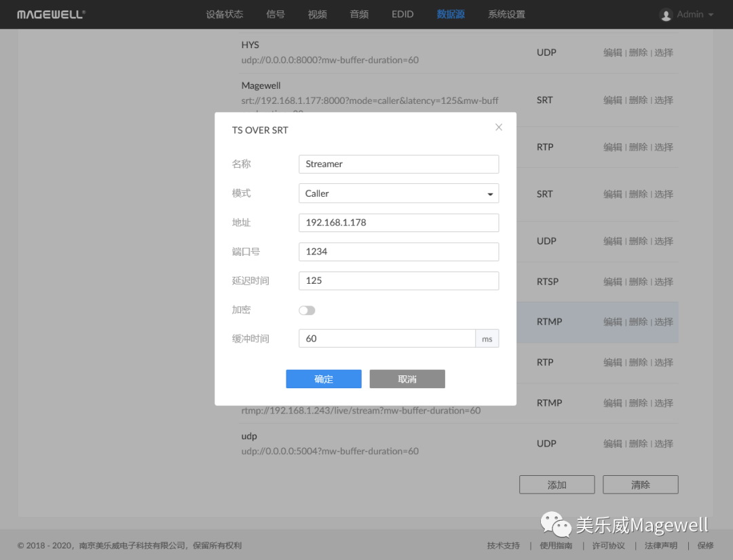Toggle the 加密 encryption switch

point(307,310)
